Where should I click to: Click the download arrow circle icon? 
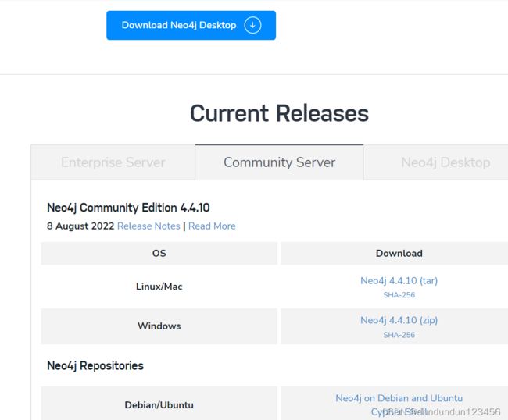(x=252, y=25)
